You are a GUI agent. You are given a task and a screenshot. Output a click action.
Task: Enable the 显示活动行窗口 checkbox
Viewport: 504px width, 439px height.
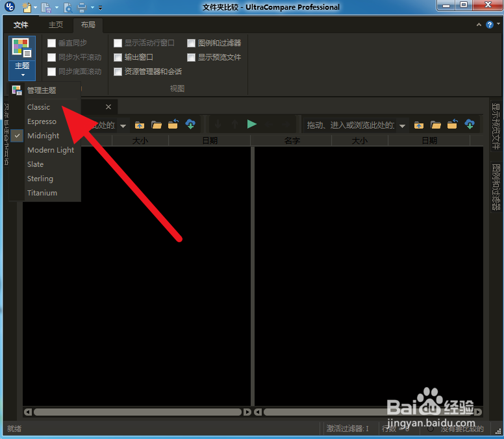tap(118, 43)
